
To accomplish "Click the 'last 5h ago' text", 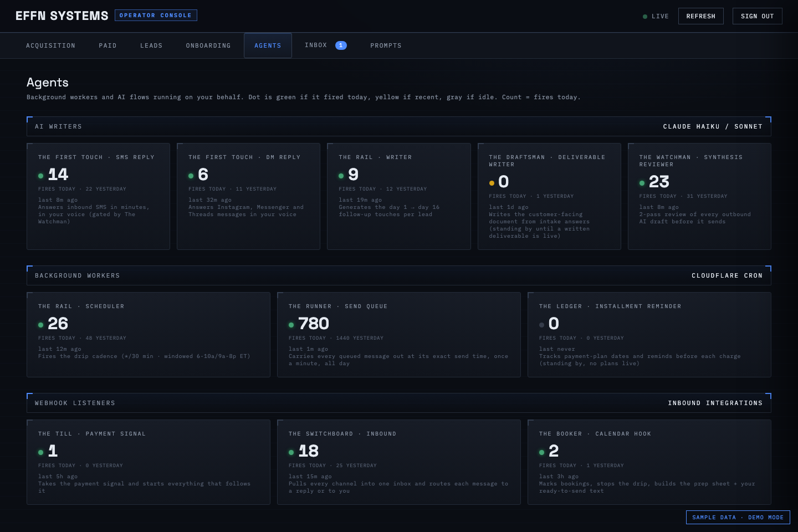I will (x=58, y=477).
